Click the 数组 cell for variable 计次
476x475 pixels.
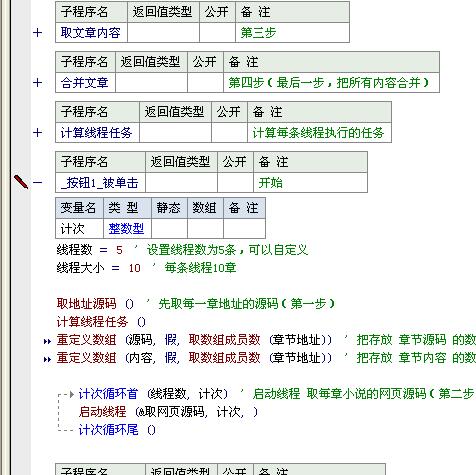pyautogui.click(x=205, y=229)
